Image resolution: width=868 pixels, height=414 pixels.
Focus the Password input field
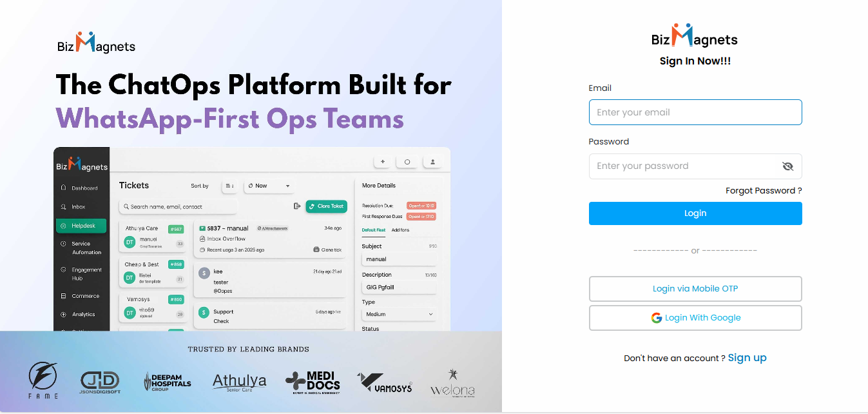[683, 166]
